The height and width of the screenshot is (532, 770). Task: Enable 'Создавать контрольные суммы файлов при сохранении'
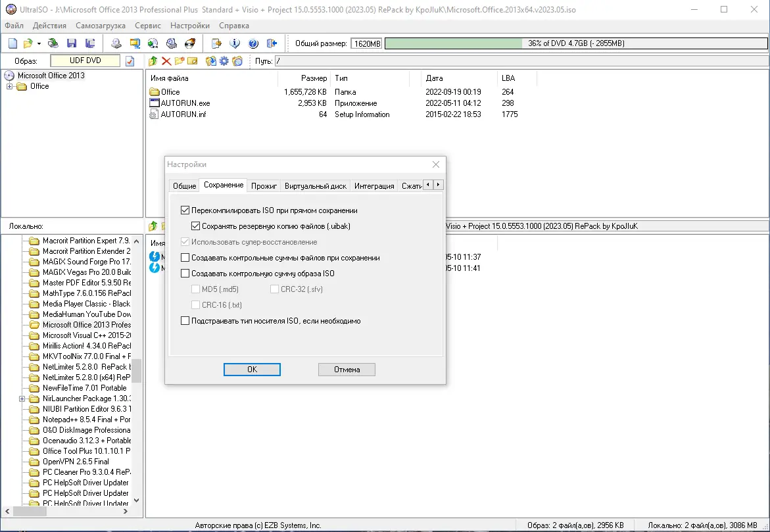(185, 257)
